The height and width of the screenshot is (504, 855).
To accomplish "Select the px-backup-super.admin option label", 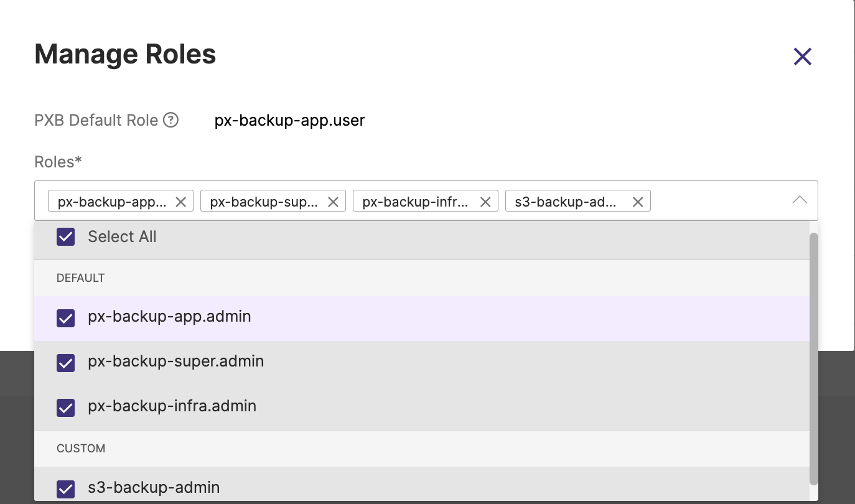I will coord(176,362).
